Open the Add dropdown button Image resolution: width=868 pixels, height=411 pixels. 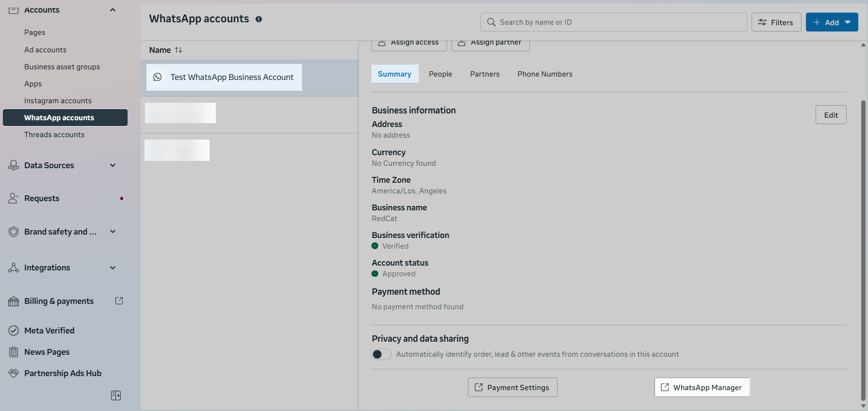[832, 22]
